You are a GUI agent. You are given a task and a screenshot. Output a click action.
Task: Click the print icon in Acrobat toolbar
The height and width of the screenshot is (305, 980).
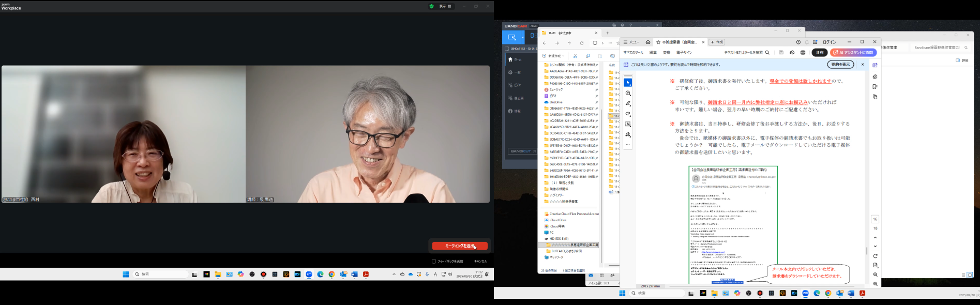point(803,53)
